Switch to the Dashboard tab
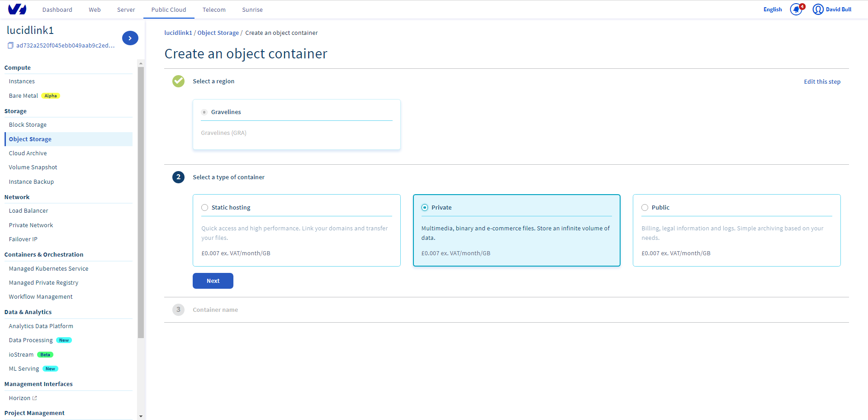The width and height of the screenshot is (868, 420). click(57, 10)
